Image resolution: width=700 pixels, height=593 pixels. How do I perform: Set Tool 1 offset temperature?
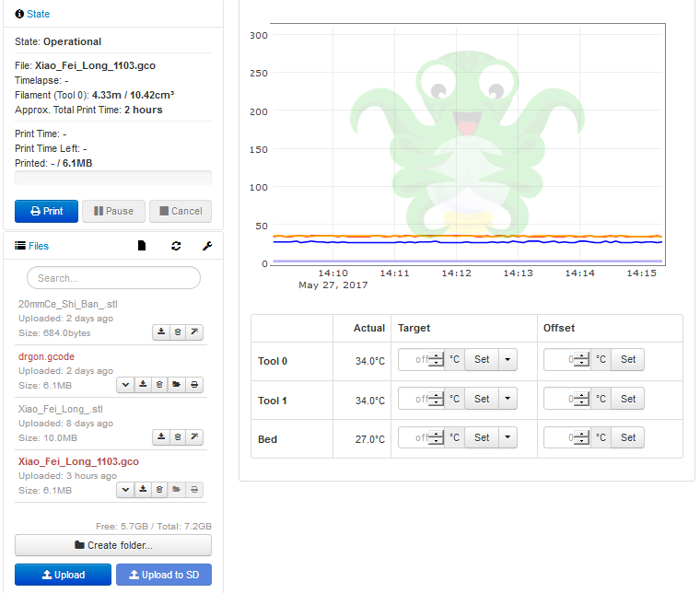(x=627, y=399)
